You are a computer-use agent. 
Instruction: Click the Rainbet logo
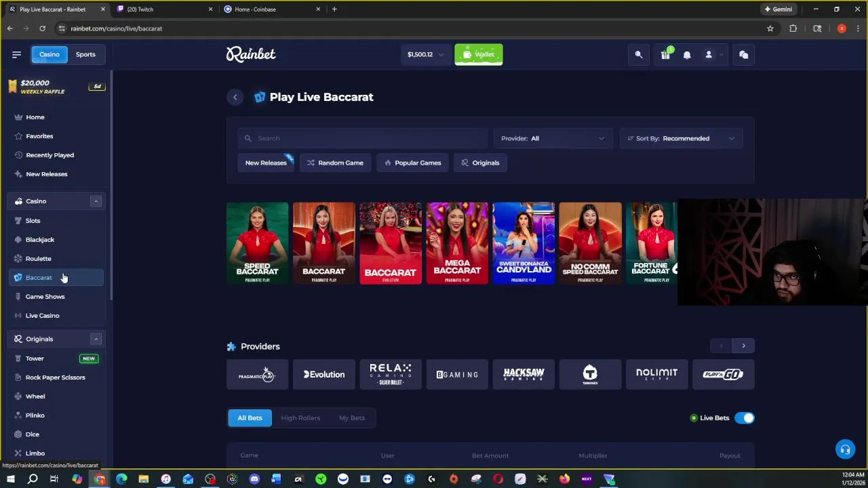(x=251, y=54)
